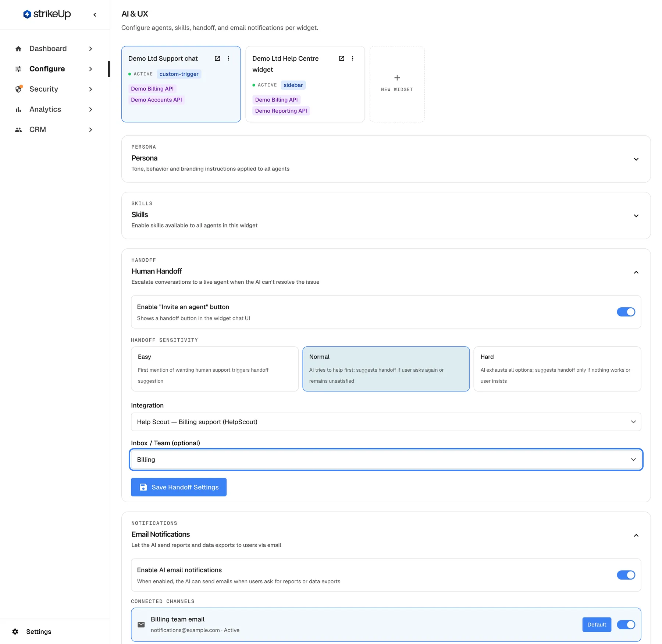Toggle the Billing team email channel switch
The width and height of the screenshot is (662, 644).
[626, 624]
